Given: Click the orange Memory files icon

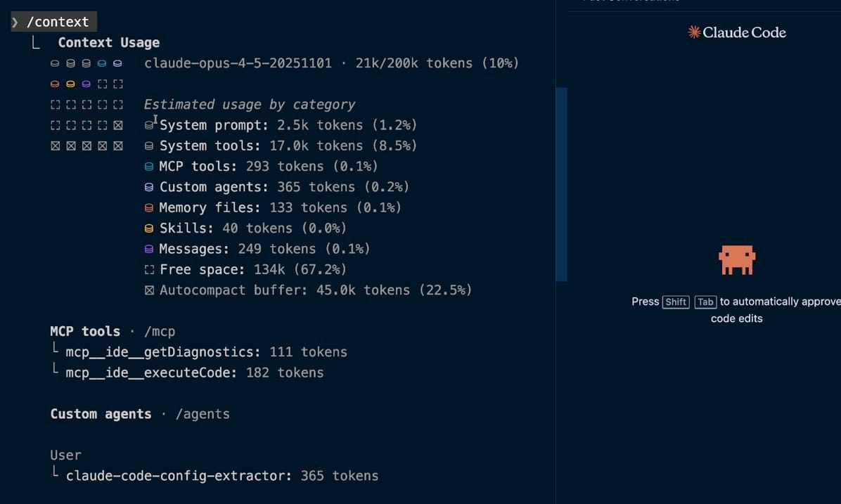Looking at the screenshot, I should coord(148,208).
